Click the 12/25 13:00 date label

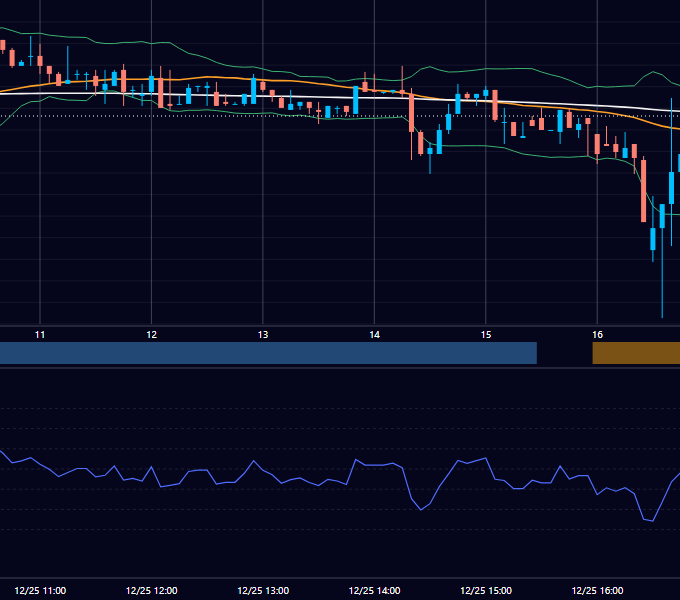pos(263,590)
